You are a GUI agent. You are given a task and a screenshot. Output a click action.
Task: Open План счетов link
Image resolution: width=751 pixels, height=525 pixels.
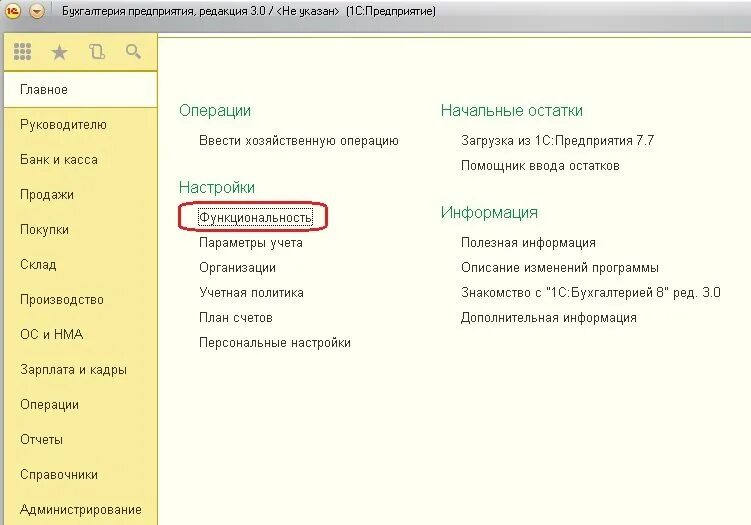point(236,318)
